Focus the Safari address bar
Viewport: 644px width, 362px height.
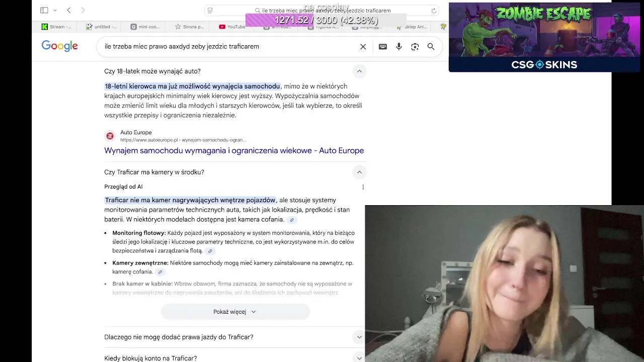[322, 11]
